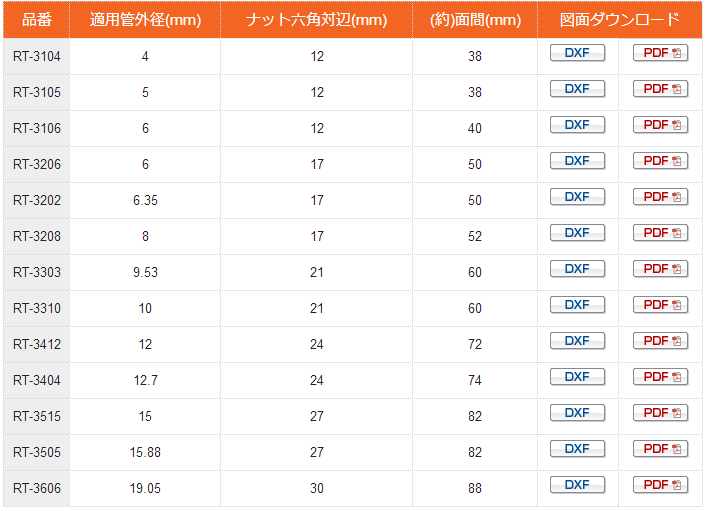Click pipe diameter value 12.7

[145, 380]
